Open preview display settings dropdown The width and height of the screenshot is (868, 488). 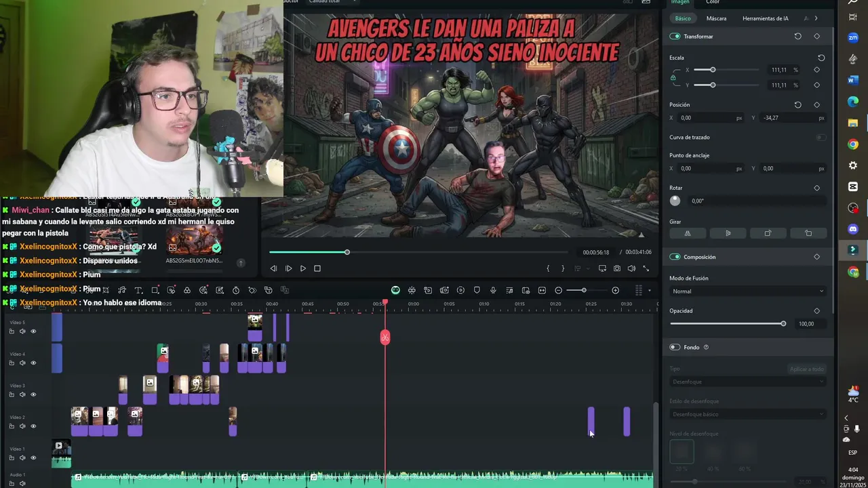click(x=602, y=268)
